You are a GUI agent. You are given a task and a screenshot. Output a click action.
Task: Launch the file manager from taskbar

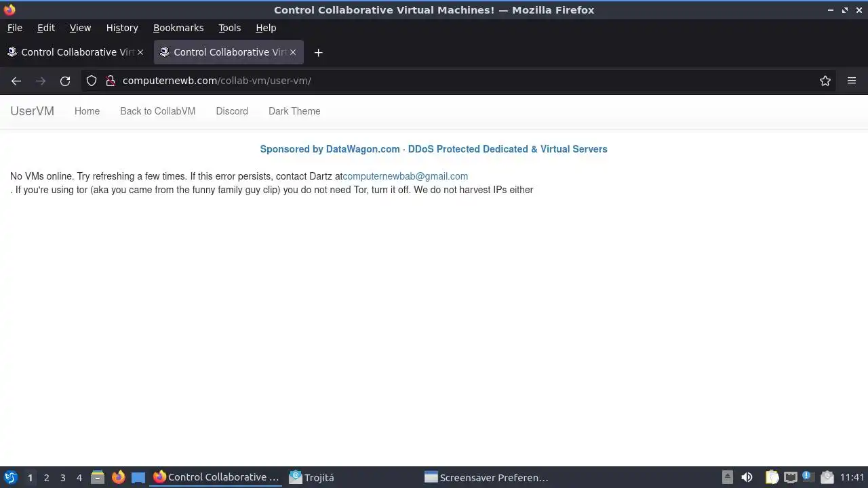tap(98, 477)
